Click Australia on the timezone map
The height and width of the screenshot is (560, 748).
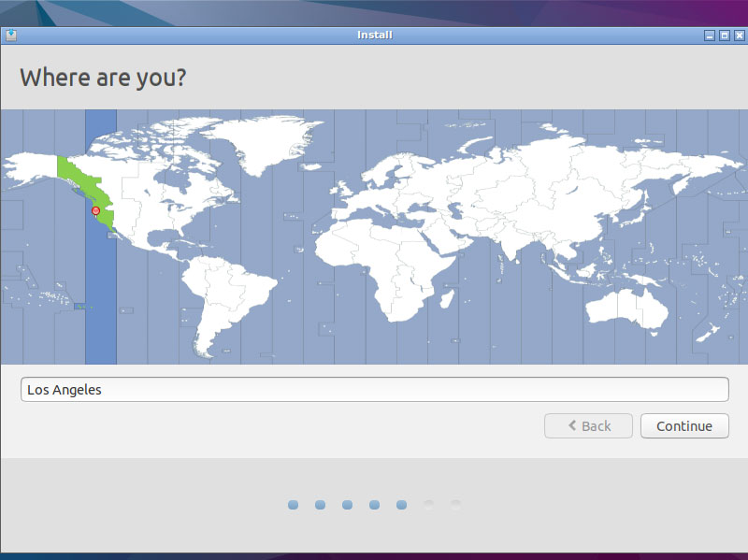(x=626, y=309)
